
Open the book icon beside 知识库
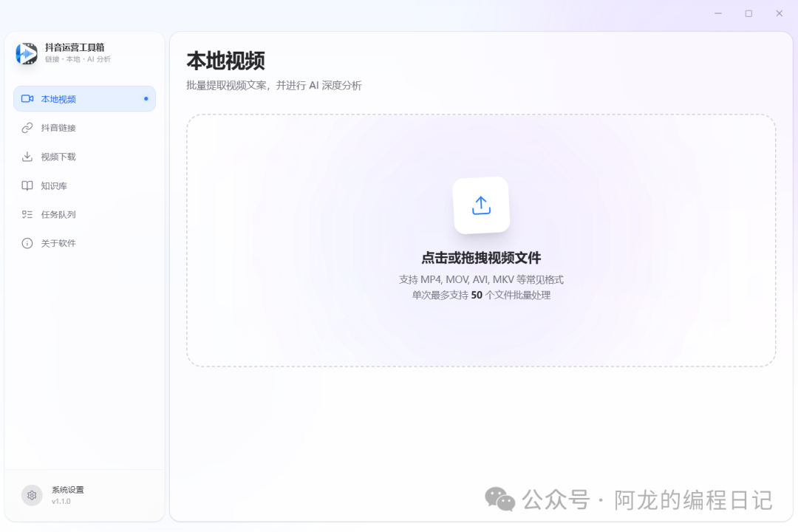27,185
